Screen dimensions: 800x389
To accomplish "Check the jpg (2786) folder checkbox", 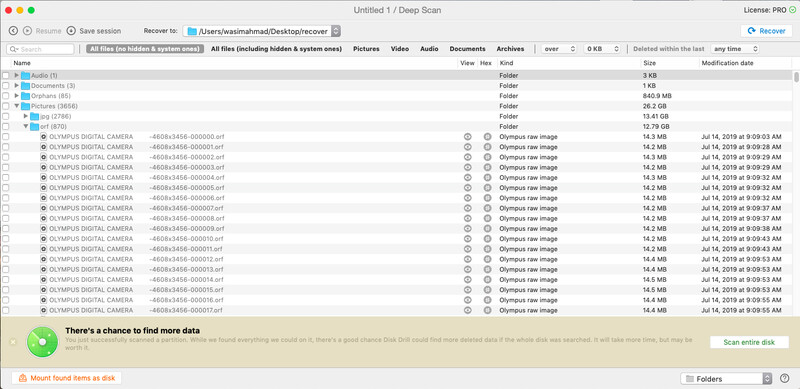I will point(6,116).
